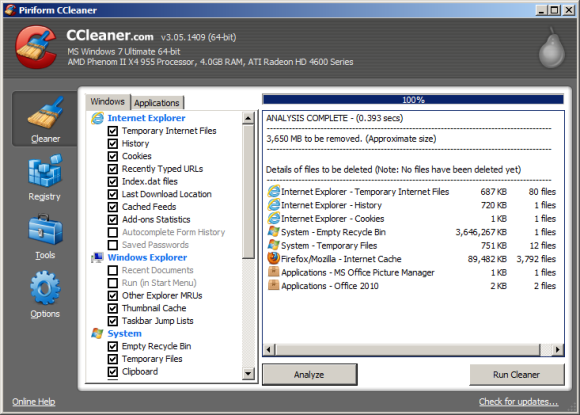This screenshot has height=415, width=580.
Task: Click the 100% analysis progress bar
Action: coord(413,99)
